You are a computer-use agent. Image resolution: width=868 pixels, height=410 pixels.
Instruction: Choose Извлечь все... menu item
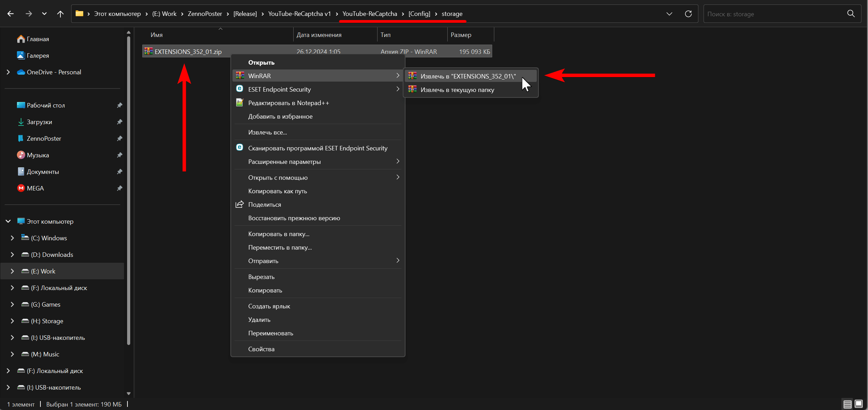click(318, 132)
